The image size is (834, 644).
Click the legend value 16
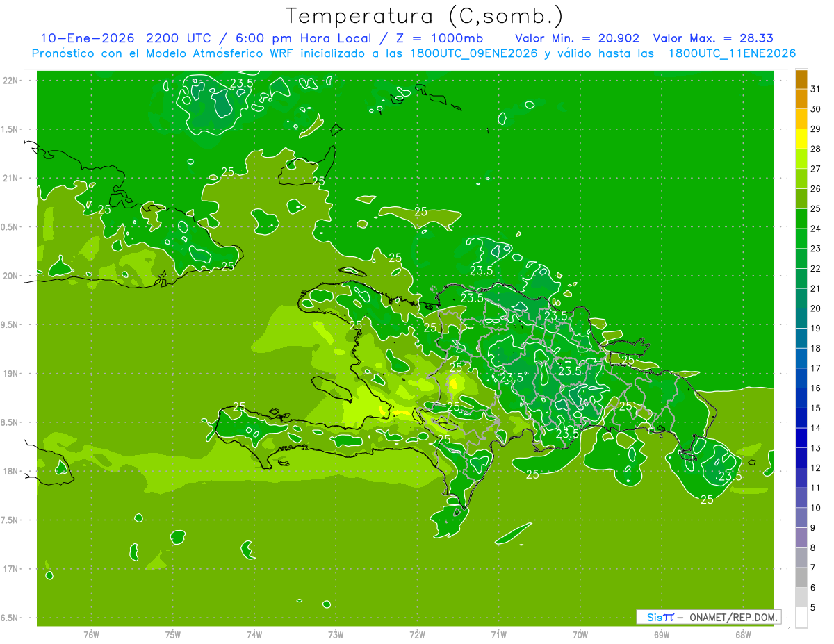[x=815, y=388]
